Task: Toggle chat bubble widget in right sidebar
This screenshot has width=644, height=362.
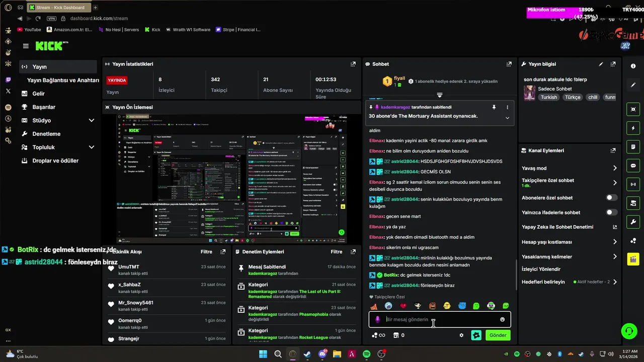Action: [633, 165]
